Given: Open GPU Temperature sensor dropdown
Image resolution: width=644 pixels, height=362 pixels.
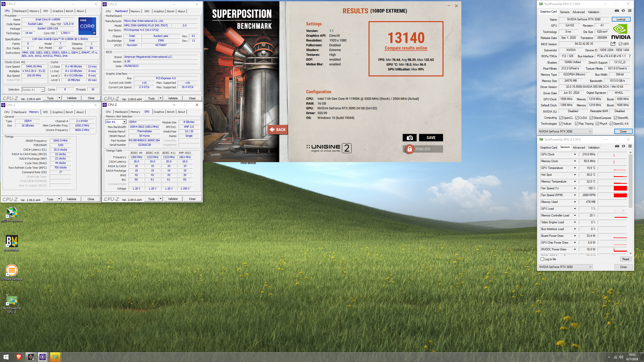Looking at the screenshot, I should (575, 168).
